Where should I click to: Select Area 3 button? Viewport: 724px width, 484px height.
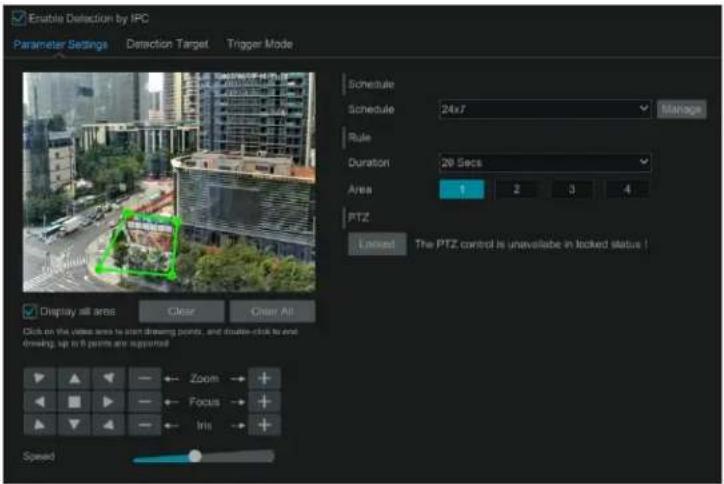[x=572, y=189]
